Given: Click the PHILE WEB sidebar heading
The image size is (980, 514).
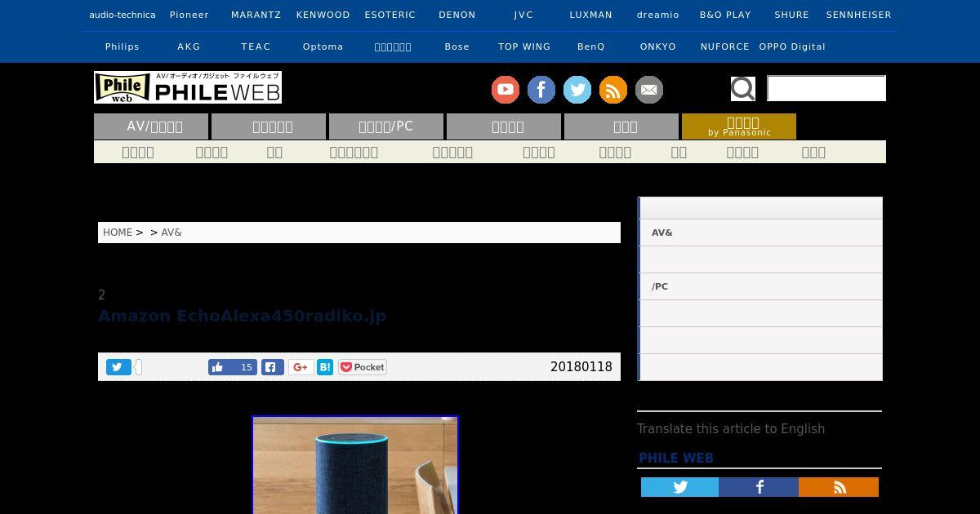Looking at the screenshot, I should coord(676,459).
